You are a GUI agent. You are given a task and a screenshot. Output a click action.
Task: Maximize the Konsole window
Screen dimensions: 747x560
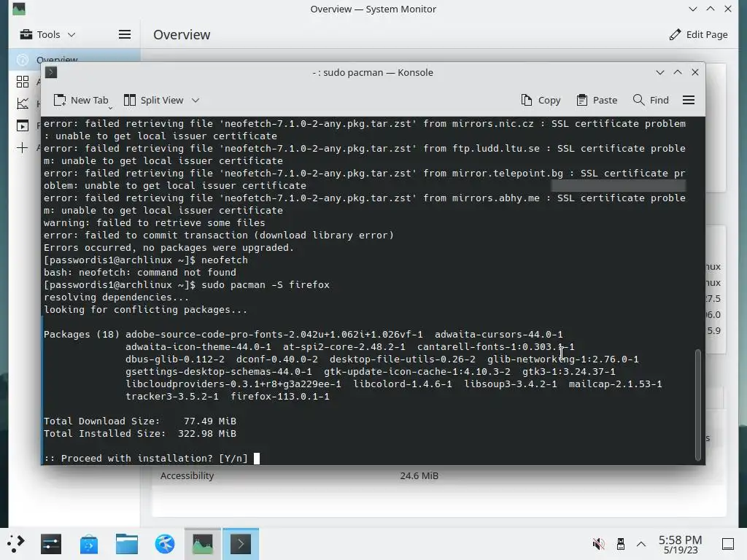pyautogui.click(x=678, y=72)
